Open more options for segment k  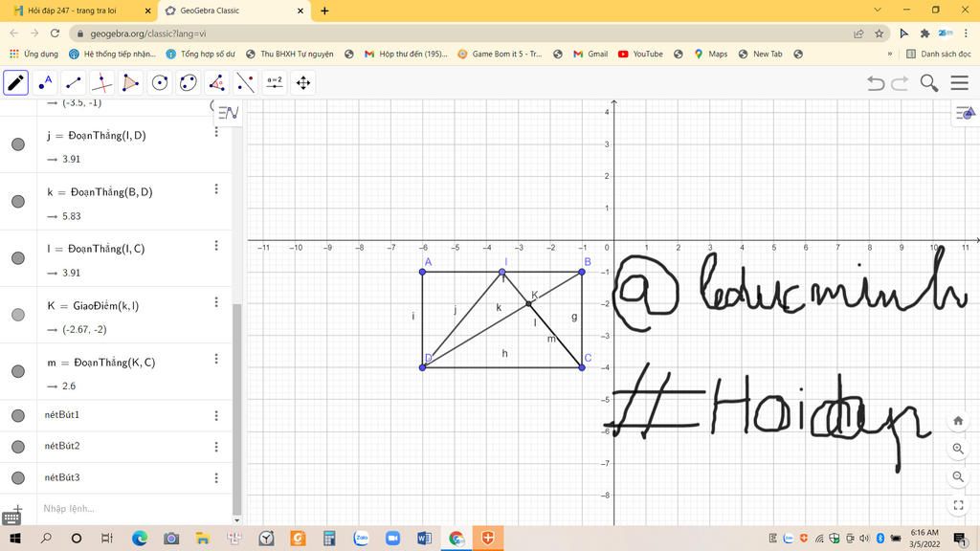216,188
